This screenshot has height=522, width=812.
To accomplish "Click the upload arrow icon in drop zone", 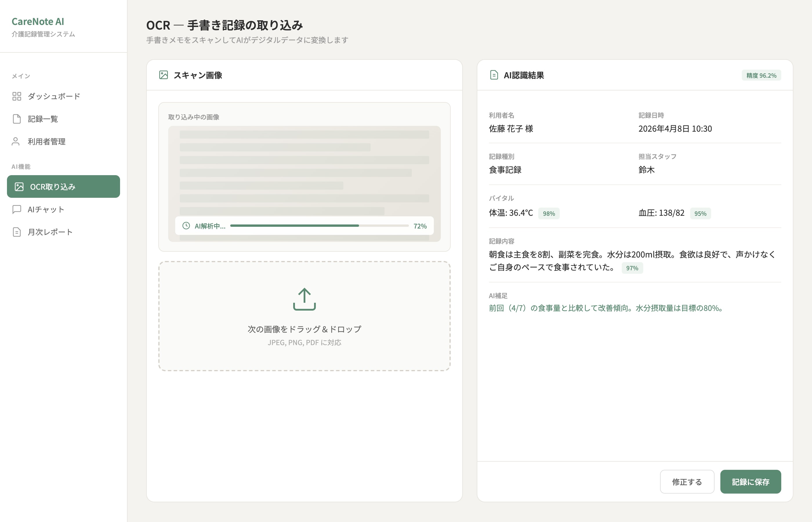I will coord(304,299).
